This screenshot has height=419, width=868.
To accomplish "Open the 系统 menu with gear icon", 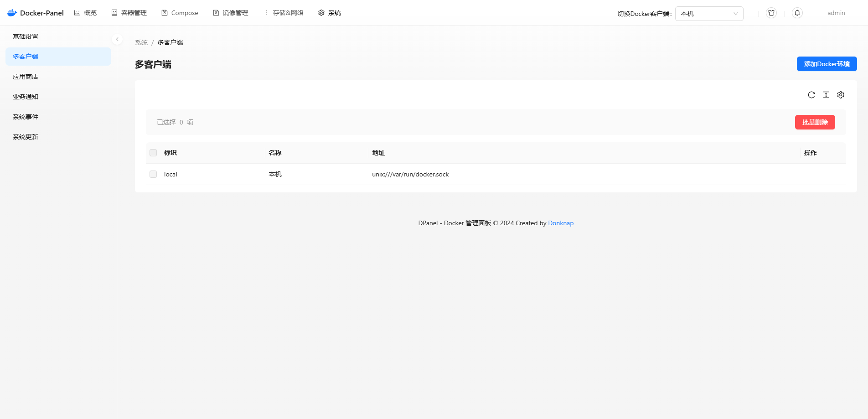I will click(x=330, y=13).
